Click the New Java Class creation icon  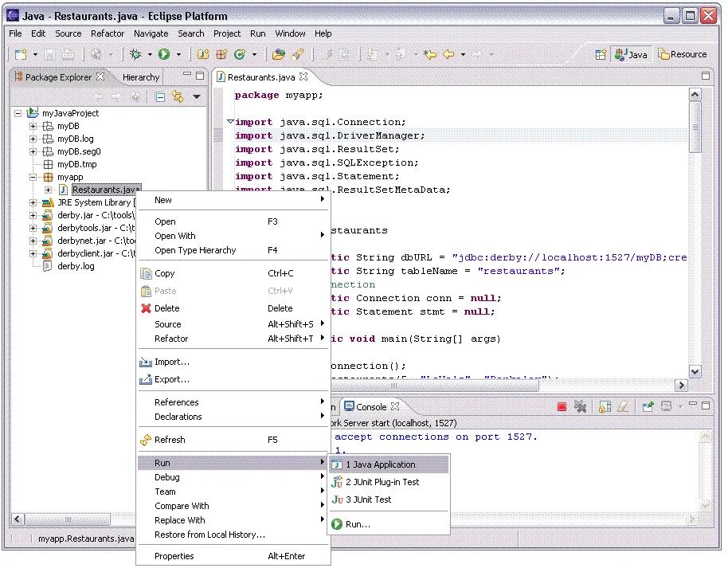239,54
